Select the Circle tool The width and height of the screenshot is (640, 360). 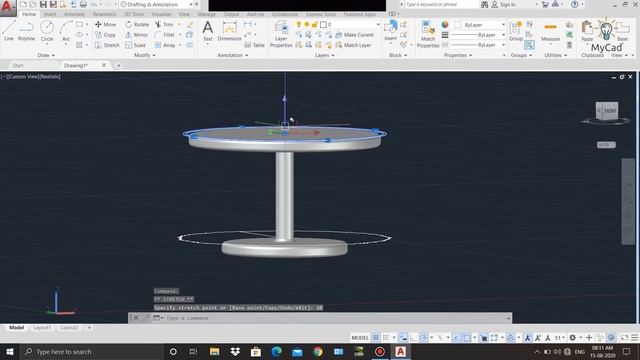[47, 31]
